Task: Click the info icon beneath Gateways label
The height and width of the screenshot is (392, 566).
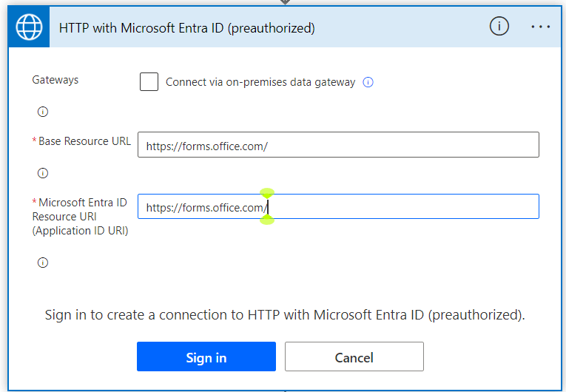Action: (43, 112)
